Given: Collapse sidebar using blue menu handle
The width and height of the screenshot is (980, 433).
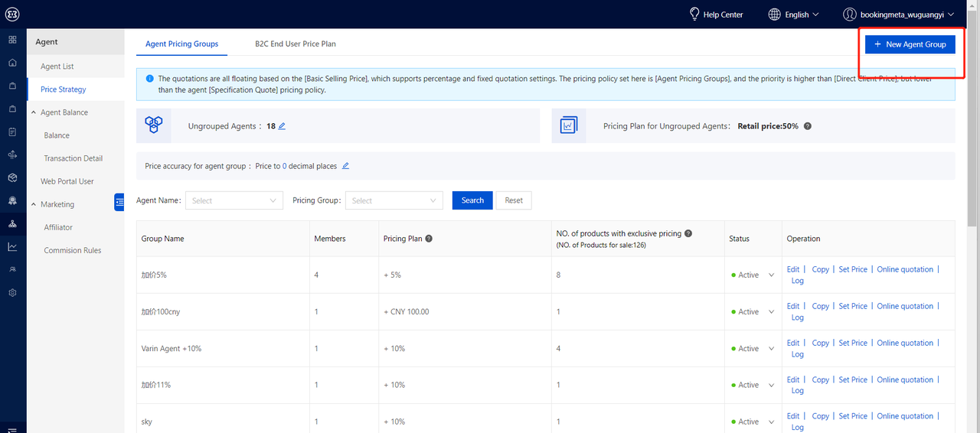Looking at the screenshot, I should pyautogui.click(x=119, y=202).
